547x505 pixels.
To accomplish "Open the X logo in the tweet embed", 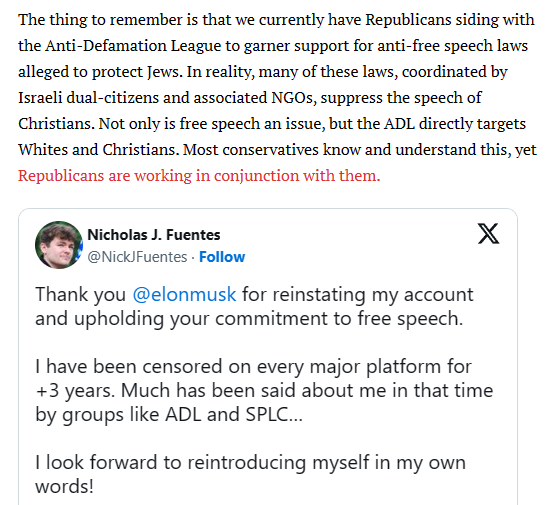I will pyautogui.click(x=488, y=233).
